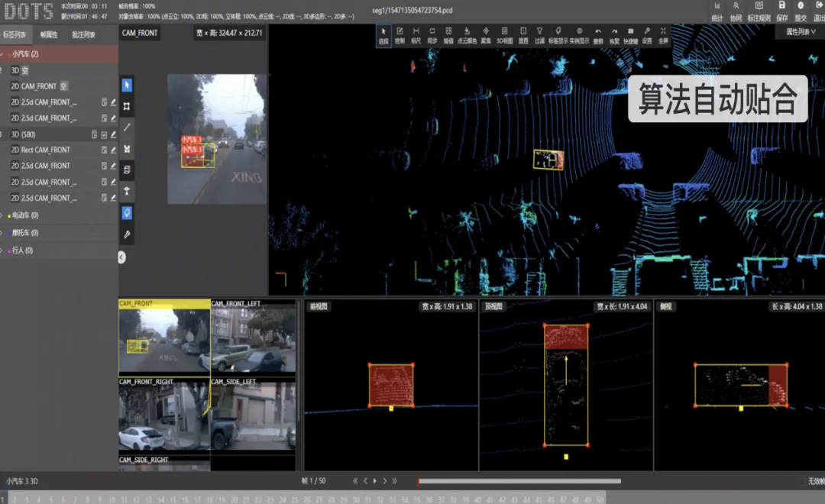Click the 保存 save icon

781,10
